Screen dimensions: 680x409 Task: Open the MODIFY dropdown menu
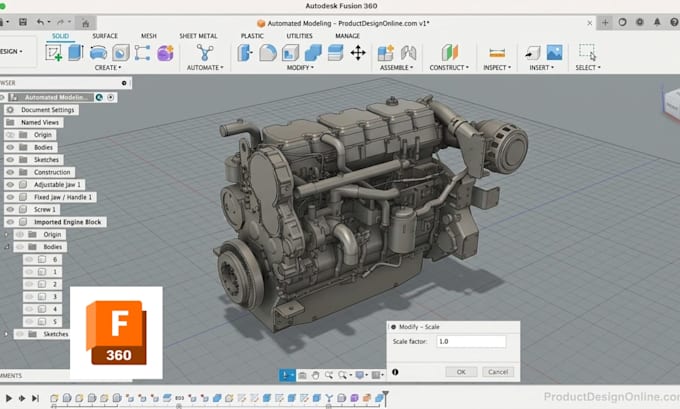tap(300, 68)
